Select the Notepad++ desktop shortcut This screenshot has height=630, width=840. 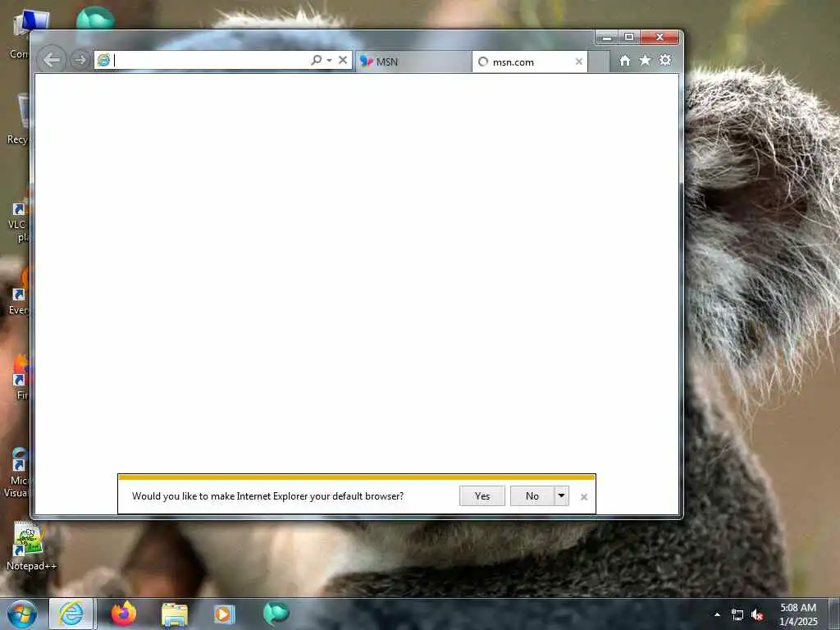[30, 547]
